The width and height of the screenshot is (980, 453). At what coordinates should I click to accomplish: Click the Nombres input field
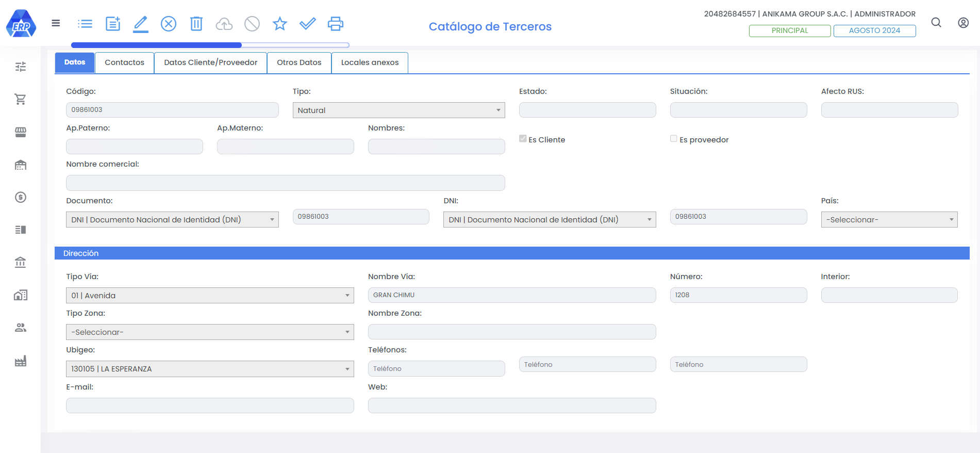pos(437,146)
